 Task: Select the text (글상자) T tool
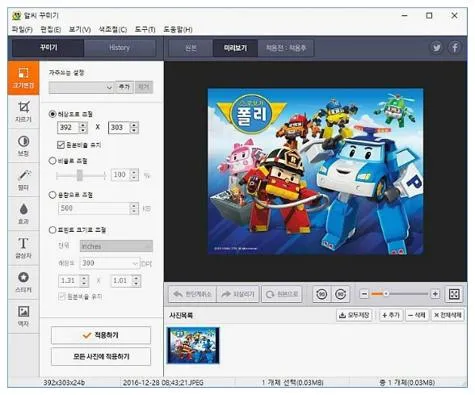pyautogui.click(x=23, y=248)
